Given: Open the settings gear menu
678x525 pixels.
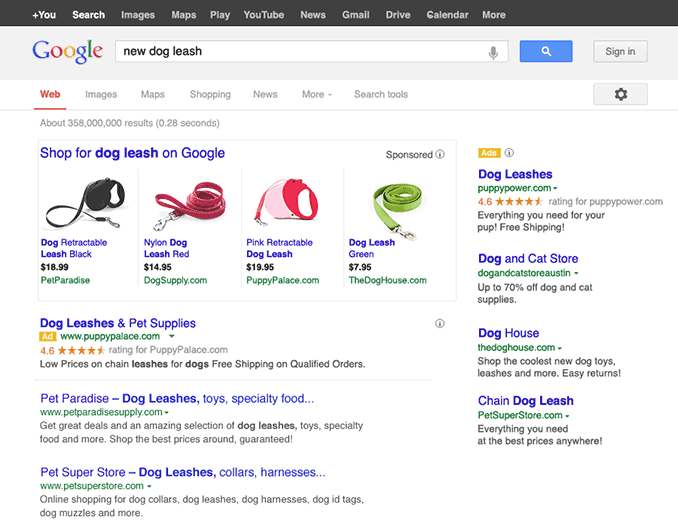Looking at the screenshot, I should [x=620, y=94].
